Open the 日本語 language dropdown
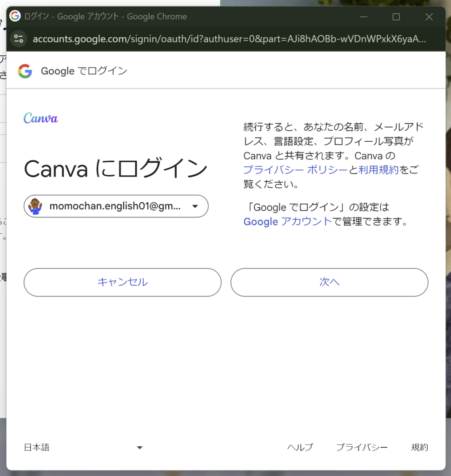This screenshot has width=451, height=476. pyautogui.click(x=83, y=447)
